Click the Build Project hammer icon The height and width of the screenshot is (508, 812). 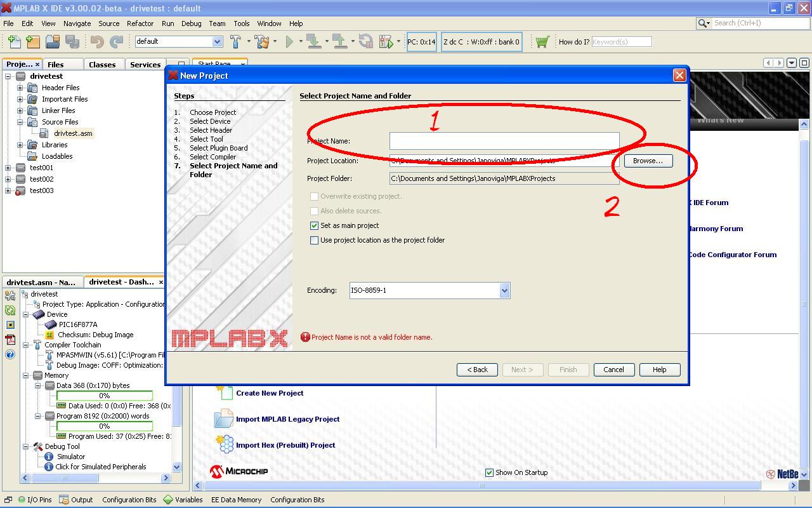[x=235, y=42]
